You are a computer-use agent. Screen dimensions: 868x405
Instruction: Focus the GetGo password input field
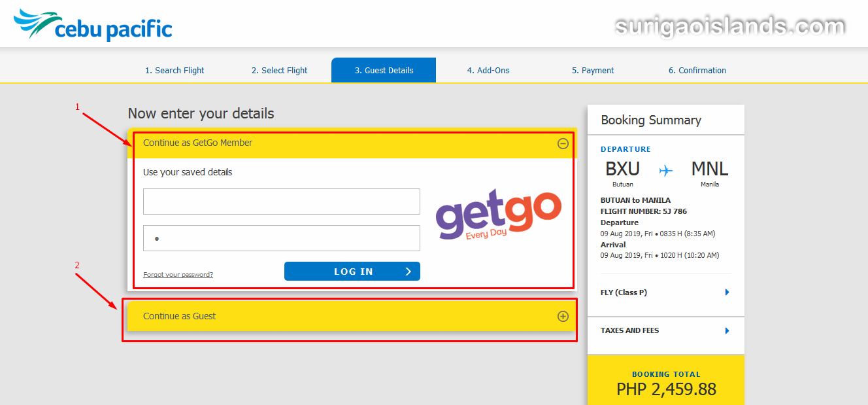coord(282,238)
